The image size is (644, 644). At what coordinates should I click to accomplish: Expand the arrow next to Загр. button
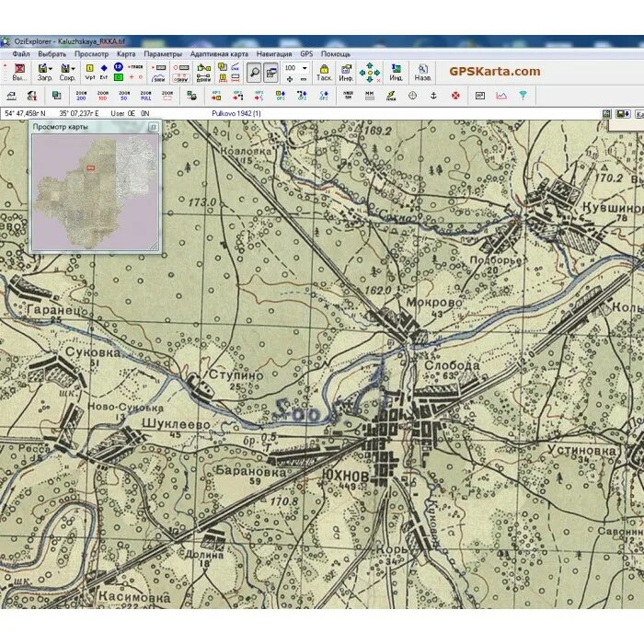tap(51, 69)
